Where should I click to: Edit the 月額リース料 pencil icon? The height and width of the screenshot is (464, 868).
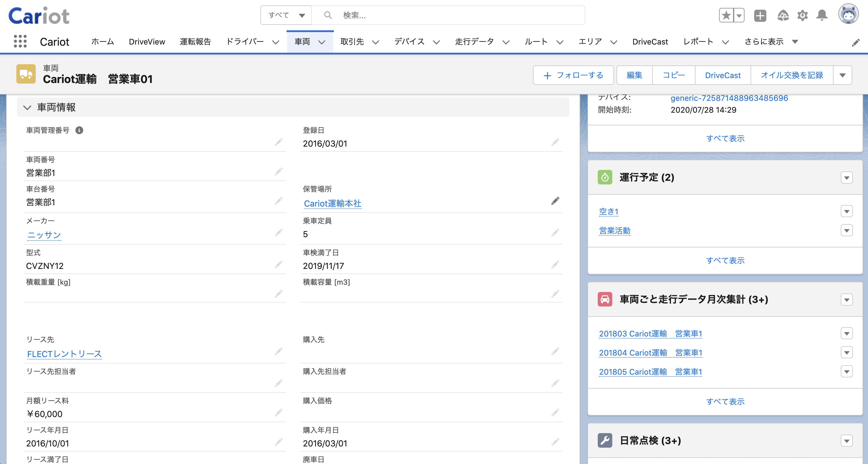[278, 413]
